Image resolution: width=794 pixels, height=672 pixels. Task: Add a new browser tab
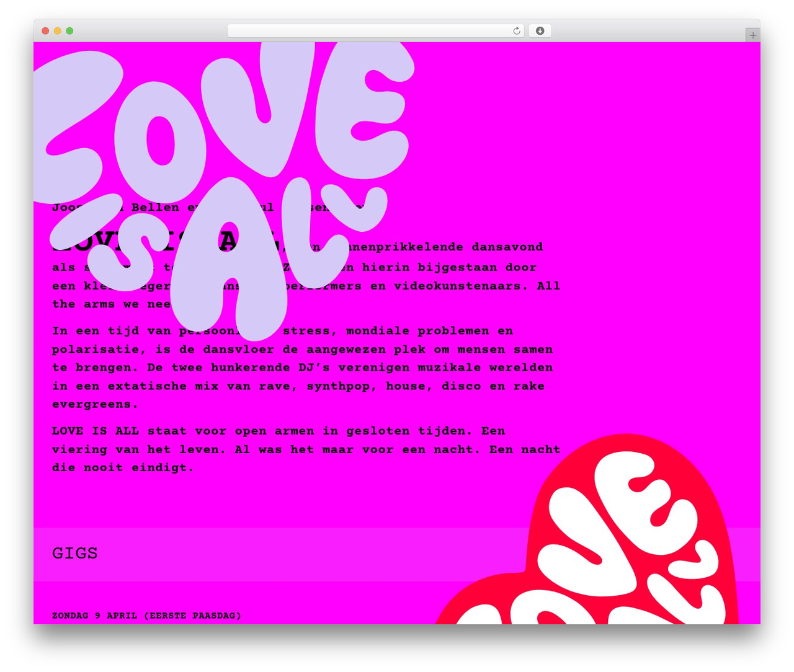(x=752, y=35)
